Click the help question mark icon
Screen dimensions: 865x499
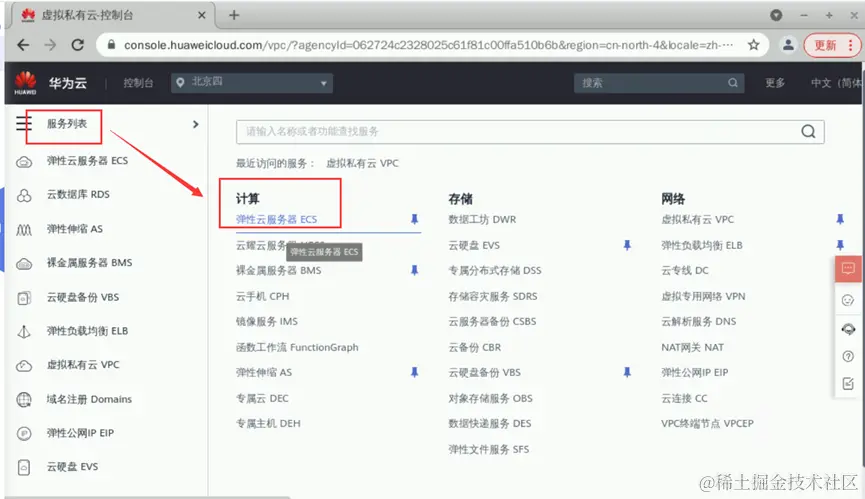point(848,356)
